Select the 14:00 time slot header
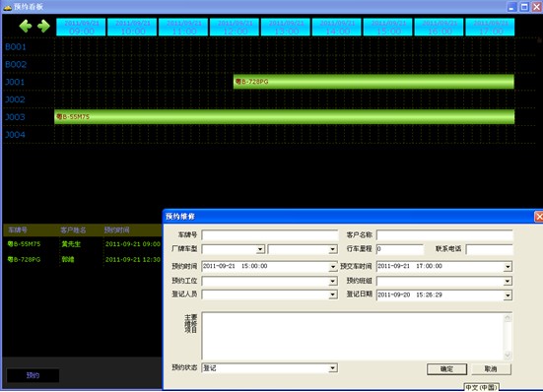543x392 pixels. 337,27
